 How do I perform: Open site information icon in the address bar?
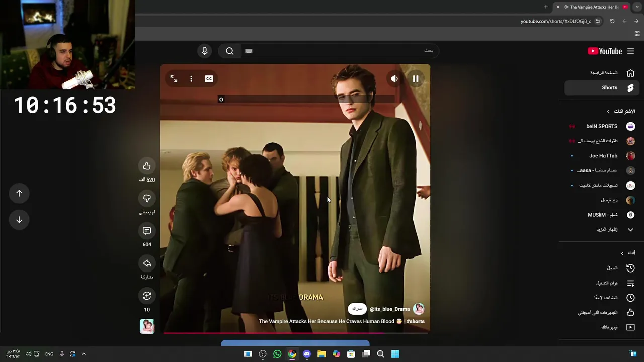pos(598,21)
